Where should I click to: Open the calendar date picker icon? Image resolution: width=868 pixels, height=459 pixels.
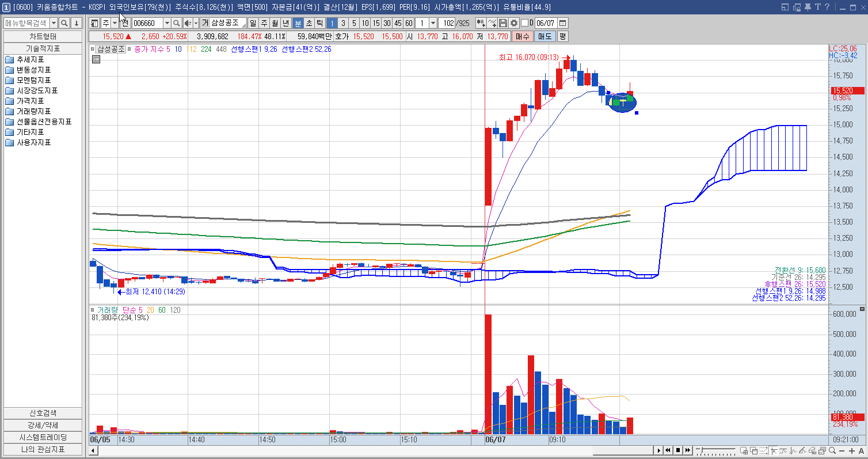(562, 23)
